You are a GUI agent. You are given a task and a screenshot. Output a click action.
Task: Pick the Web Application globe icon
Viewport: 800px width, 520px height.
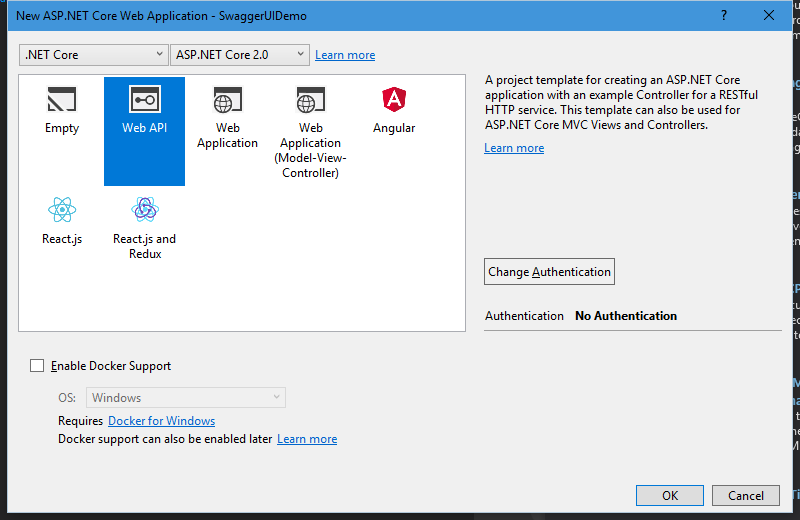click(x=227, y=100)
